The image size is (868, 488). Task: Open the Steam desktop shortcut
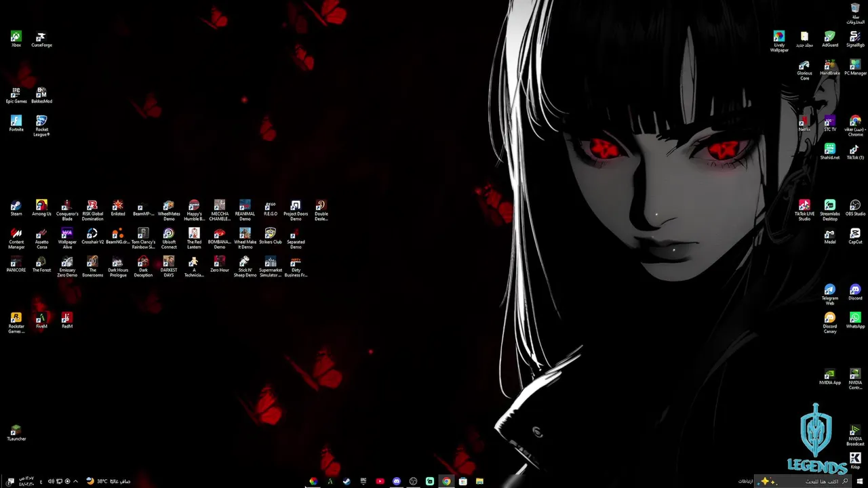(x=16, y=209)
